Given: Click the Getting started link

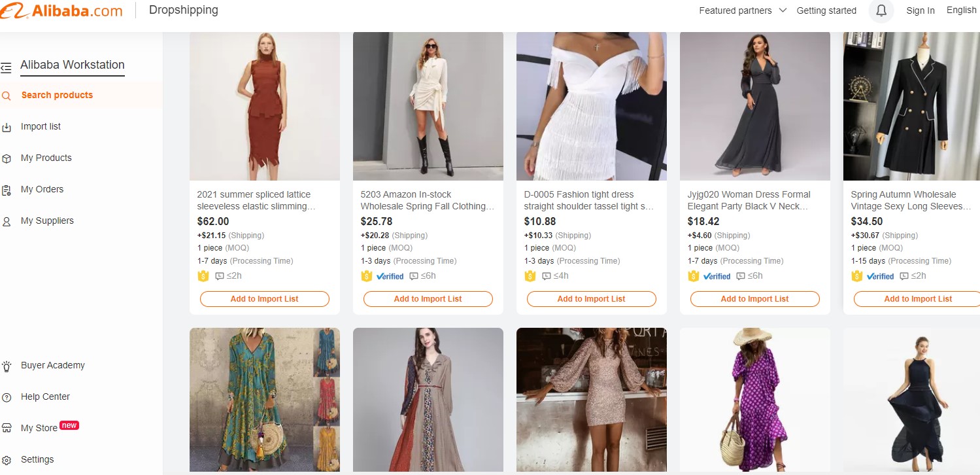Looking at the screenshot, I should coord(826,10).
